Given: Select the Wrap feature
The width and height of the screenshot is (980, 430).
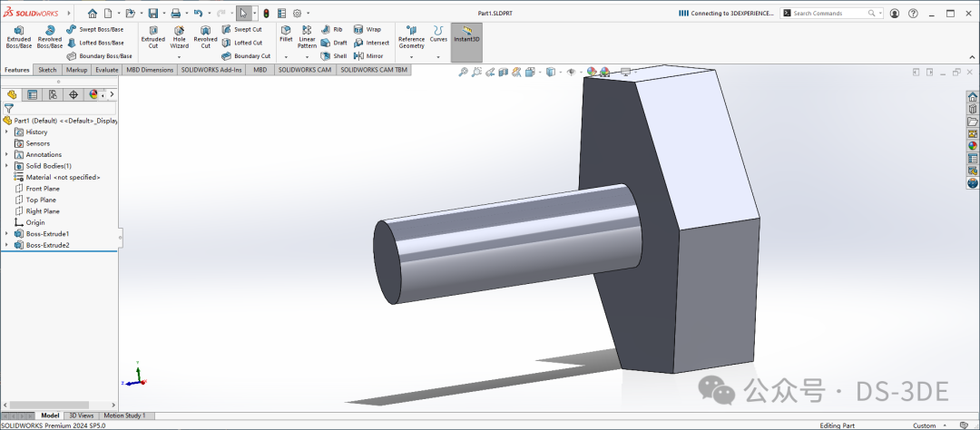Looking at the screenshot, I should click(x=367, y=29).
